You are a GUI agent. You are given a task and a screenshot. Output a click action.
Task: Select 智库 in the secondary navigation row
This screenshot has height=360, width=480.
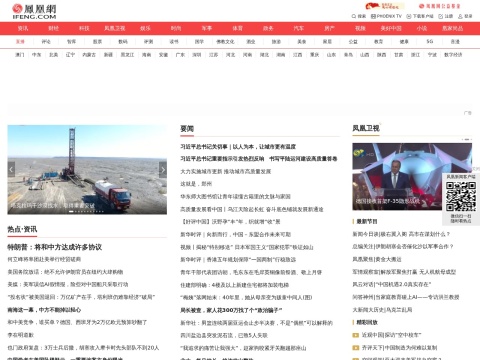click(71, 42)
